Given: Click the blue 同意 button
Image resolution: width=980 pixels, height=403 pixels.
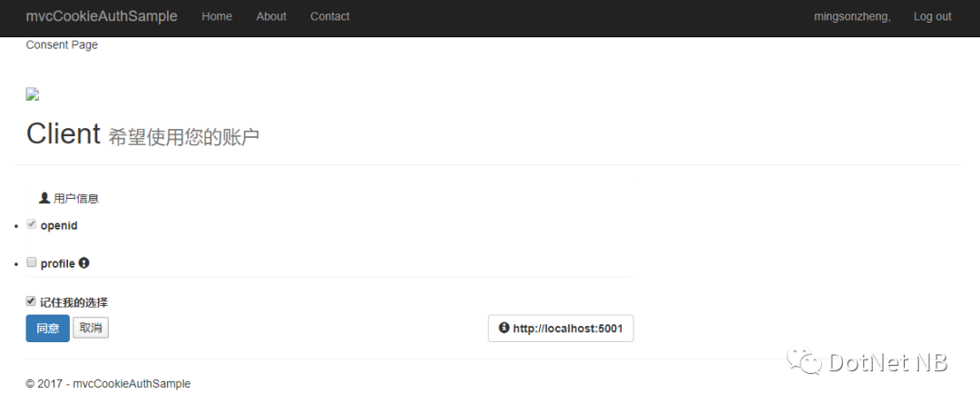Looking at the screenshot, I should [47, 329].
